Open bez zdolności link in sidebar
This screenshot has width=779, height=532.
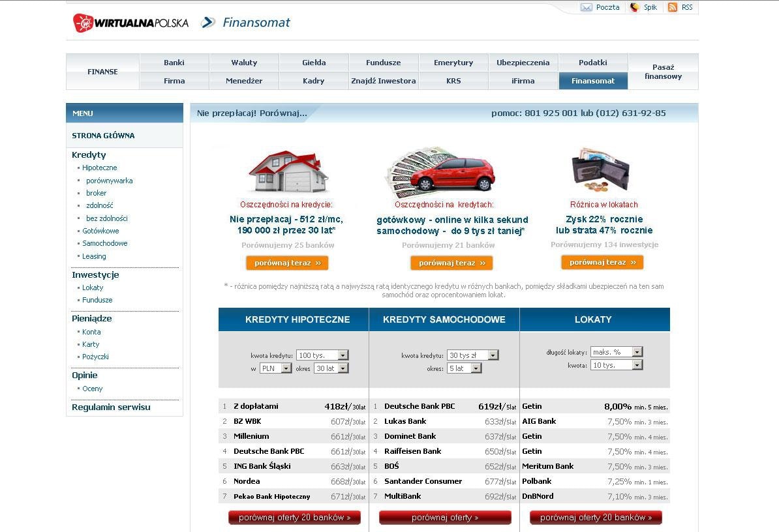(107, 218)
